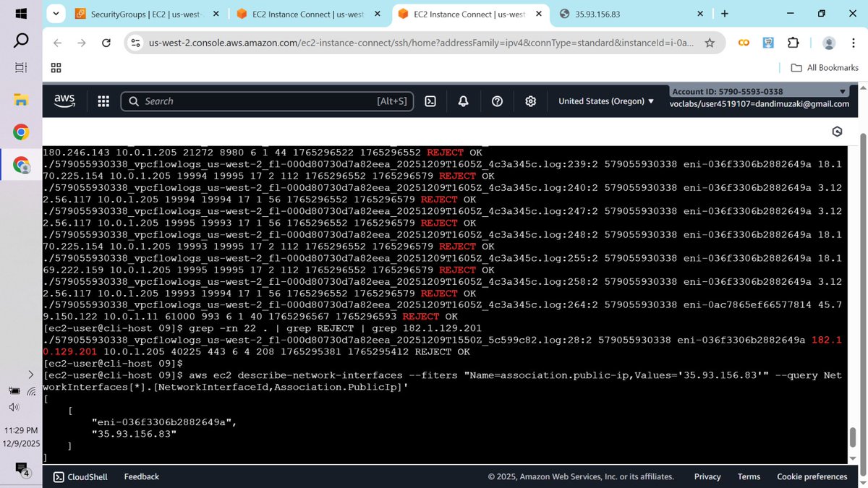Open All Bookmarks folder
This screenshot has height=488, width=868.
click(x=825, y=68)
